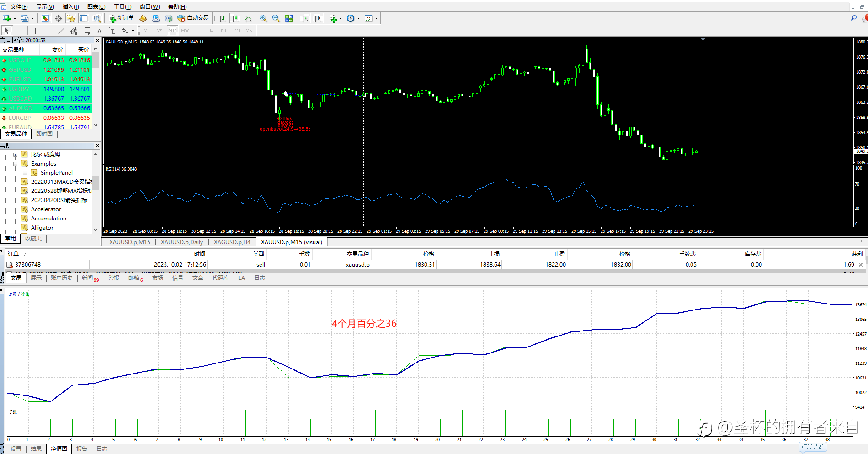Expand the SimplePanel tree node
868x454 pixels.
point(25,173)
